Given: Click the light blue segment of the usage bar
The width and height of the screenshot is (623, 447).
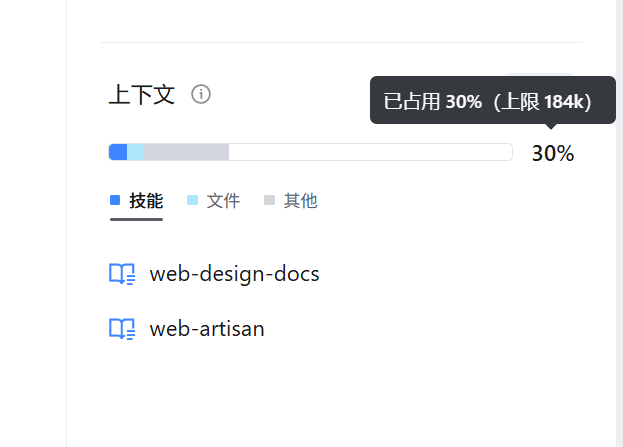Looking at the screenshot, I should coord(136,152).
